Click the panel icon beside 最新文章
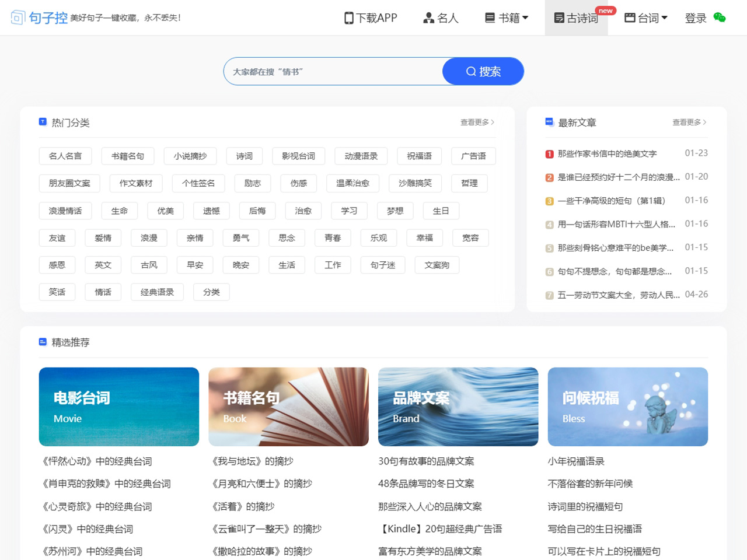 549,122
